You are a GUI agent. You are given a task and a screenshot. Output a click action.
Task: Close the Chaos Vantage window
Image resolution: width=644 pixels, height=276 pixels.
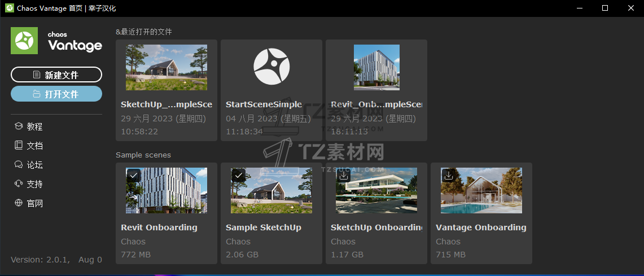[631, 8]
